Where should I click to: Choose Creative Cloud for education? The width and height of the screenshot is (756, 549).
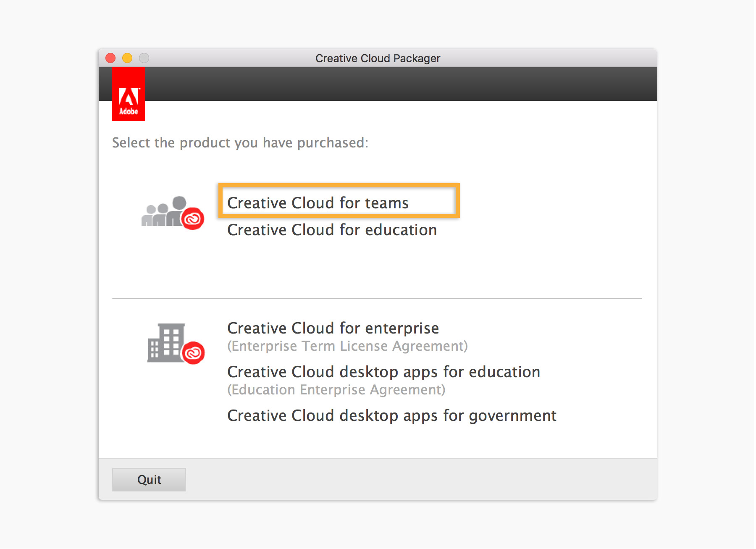pyautogui.click(x=332, y=230)
